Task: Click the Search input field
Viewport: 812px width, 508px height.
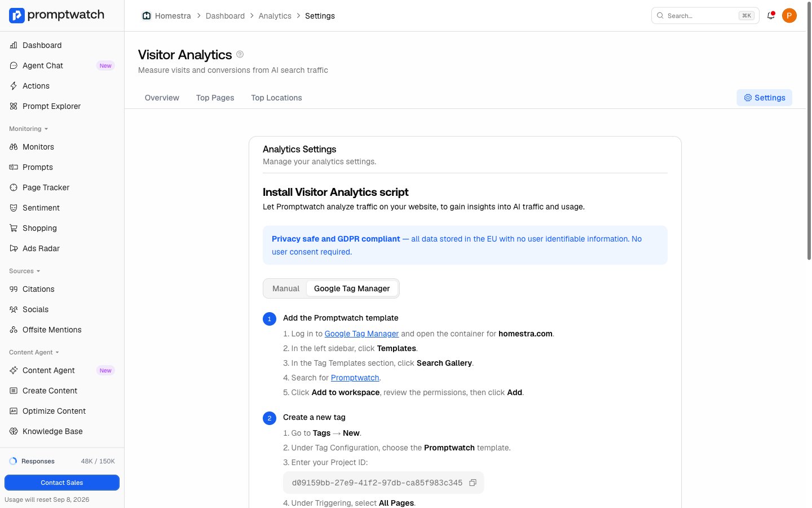Action: [705, 16]
